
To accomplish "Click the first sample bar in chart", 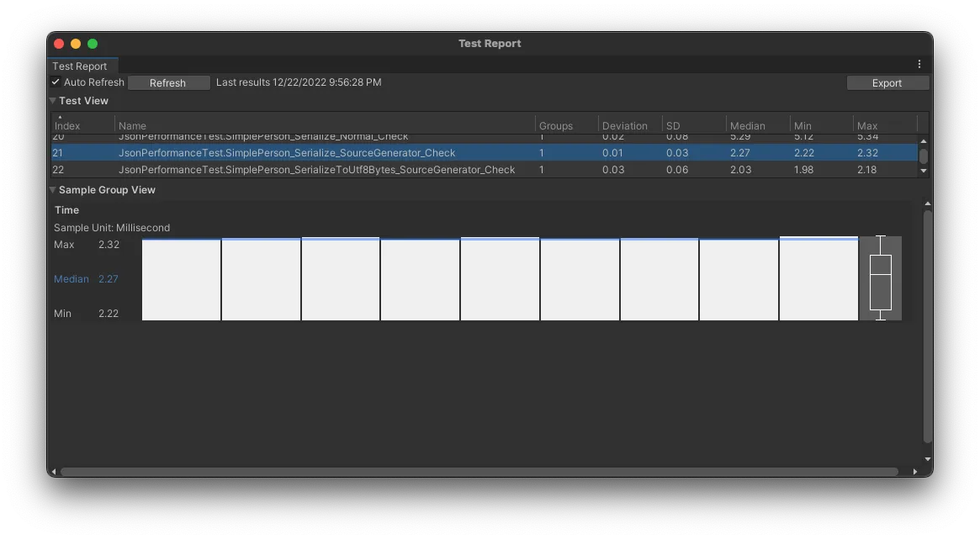I will coord(181,280).
